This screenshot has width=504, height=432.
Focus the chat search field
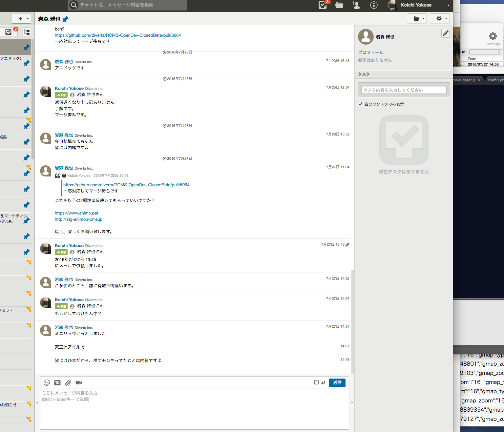pyautogui.click(x=127, y=5)
